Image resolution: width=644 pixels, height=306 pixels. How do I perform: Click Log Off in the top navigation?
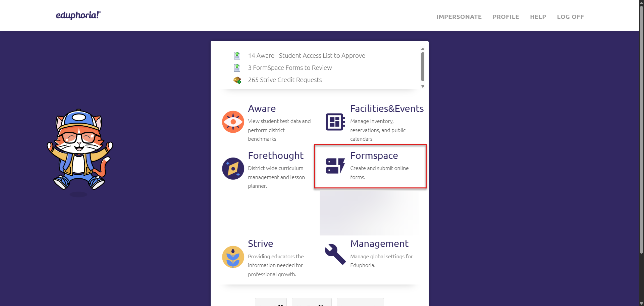(570, 17)
